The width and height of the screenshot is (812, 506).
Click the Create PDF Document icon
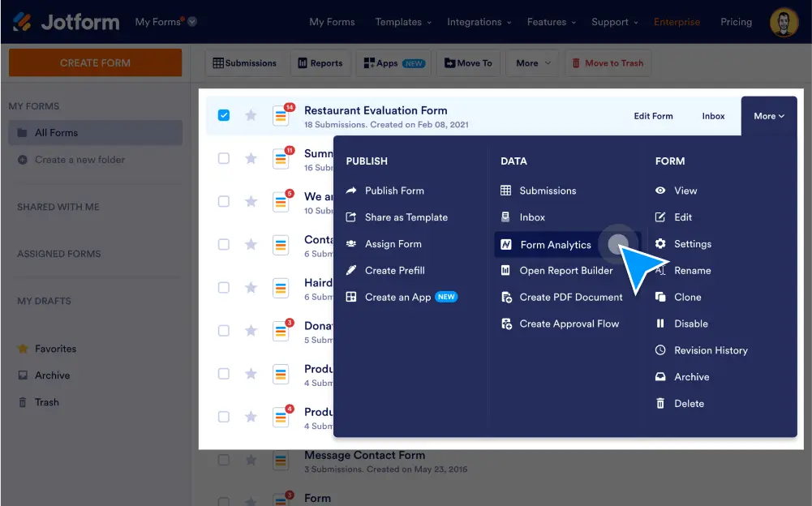pyautogui.click(x=506, y=298)
